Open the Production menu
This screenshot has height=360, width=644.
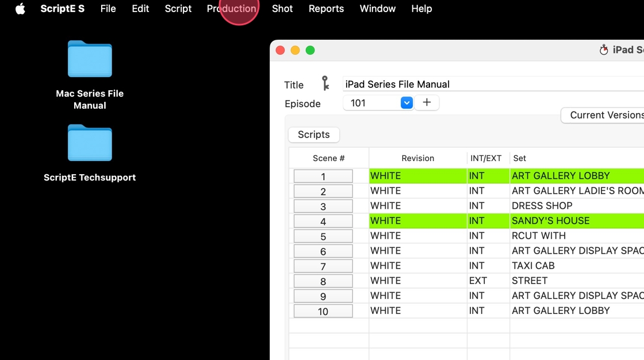(x=232, y=9)
